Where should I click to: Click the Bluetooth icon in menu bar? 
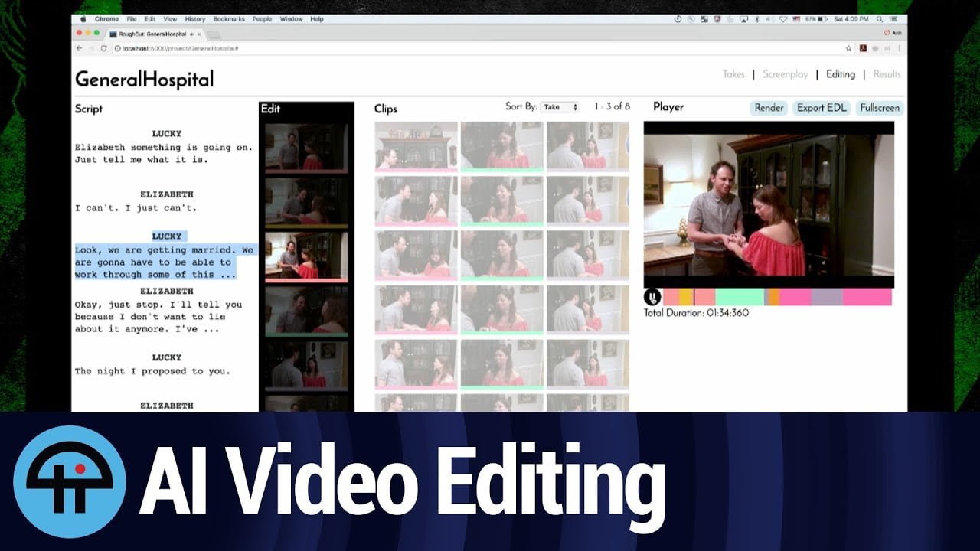coord(756,19)
